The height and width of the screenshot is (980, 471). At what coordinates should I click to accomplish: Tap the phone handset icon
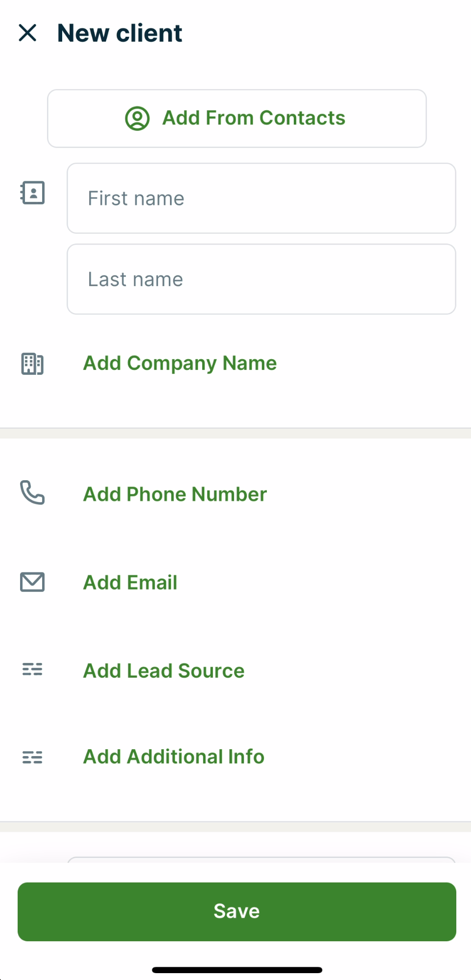pyautogui.click(x=32, y=492)
